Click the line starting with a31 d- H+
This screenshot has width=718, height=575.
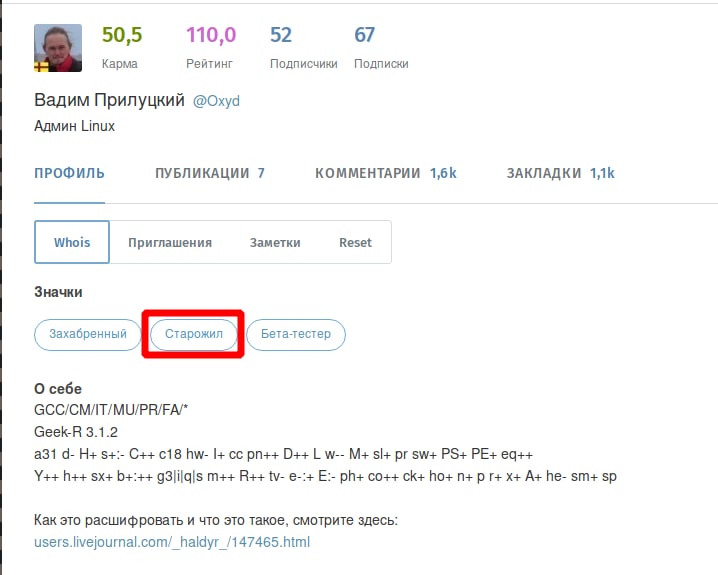283,454
